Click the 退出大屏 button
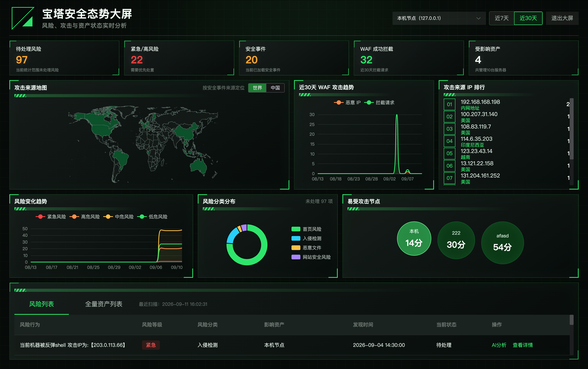The height and width of the screenshot is (369, 588). pyautogui.click(x=562, y=18)
